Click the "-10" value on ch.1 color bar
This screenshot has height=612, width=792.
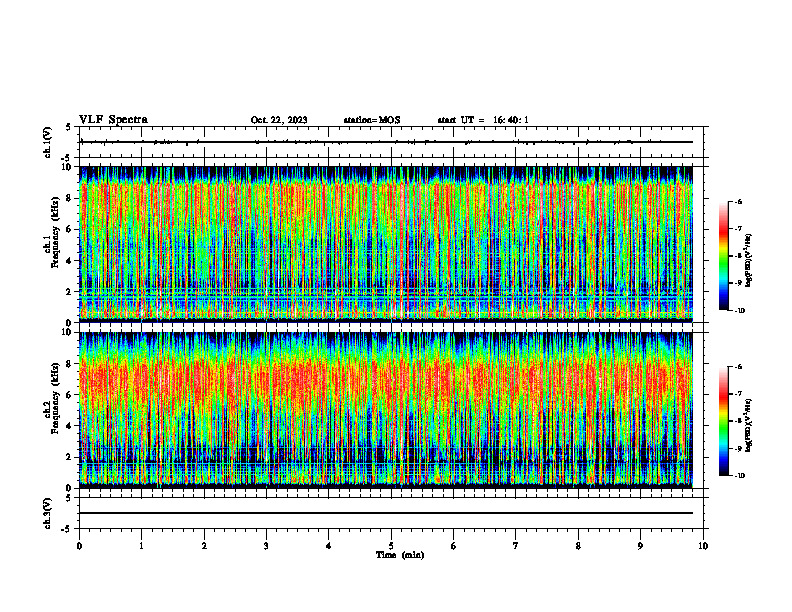[x=740, y=311]
